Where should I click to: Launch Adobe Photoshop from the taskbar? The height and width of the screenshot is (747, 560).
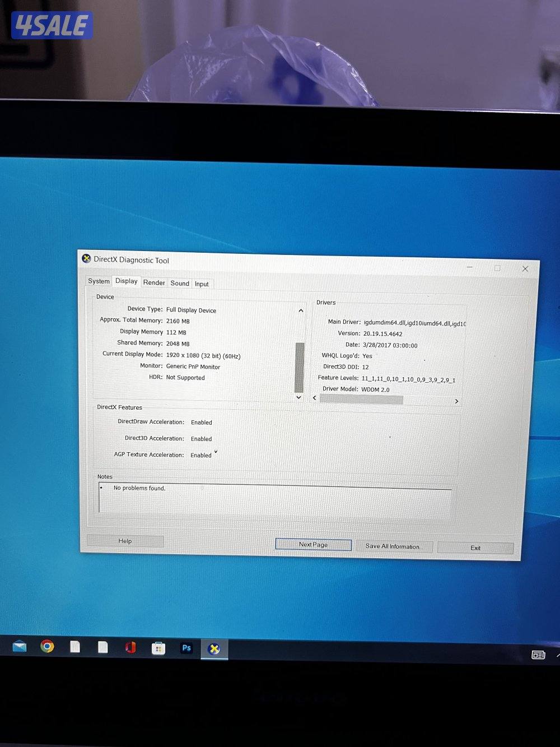[187, 648]
